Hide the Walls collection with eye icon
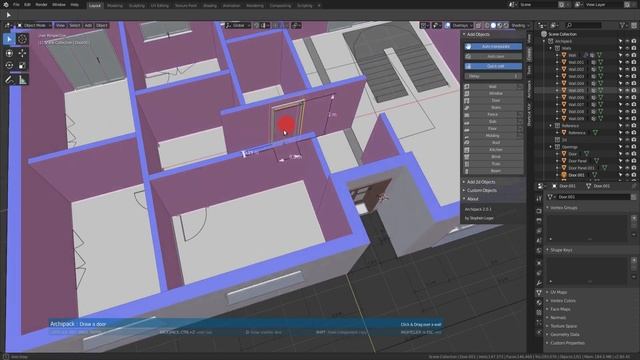Screen dimensions: 640x360 tap(628, 48)
